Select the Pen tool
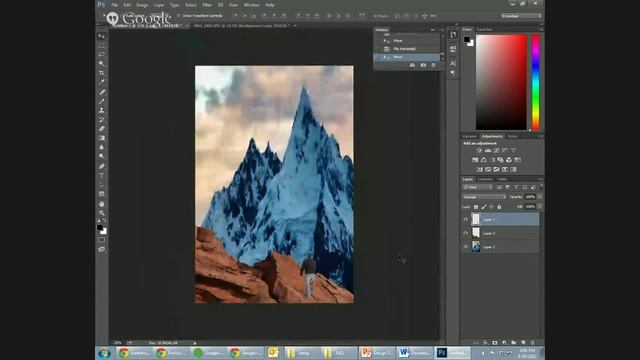The image size is (640, 360). pos(102,166)
